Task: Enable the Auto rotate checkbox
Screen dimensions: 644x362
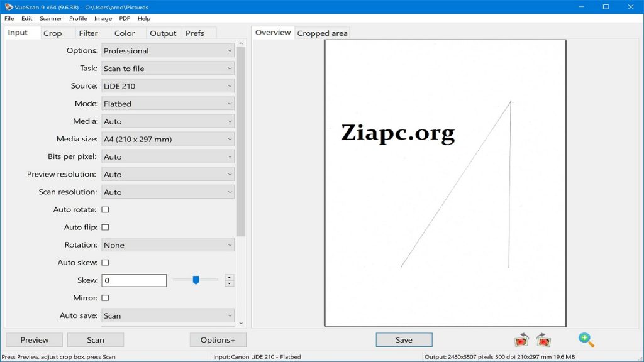Action: (x=105, y=209)
